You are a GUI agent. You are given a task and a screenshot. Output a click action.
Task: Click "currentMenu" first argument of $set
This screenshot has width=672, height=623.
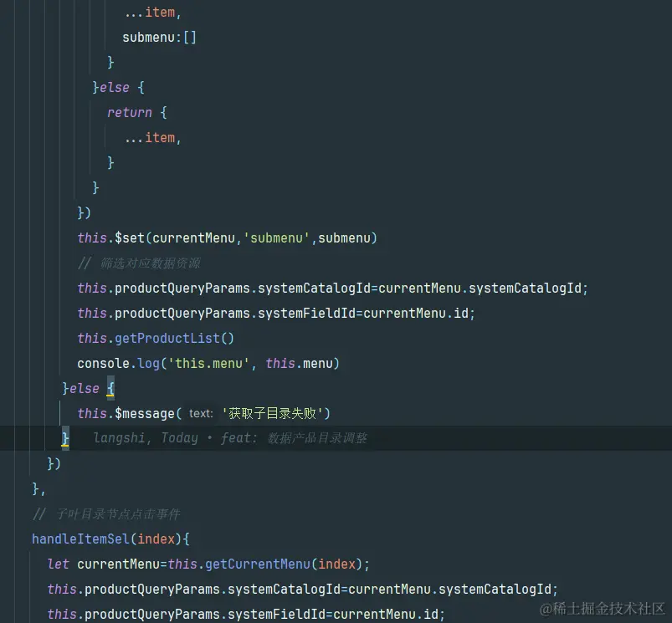point(193,238)
